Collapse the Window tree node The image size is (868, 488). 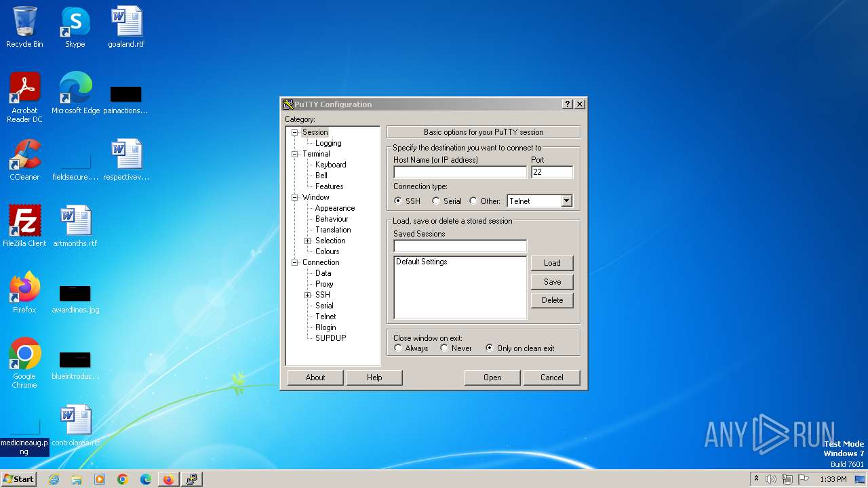click(x=295, y=197)
